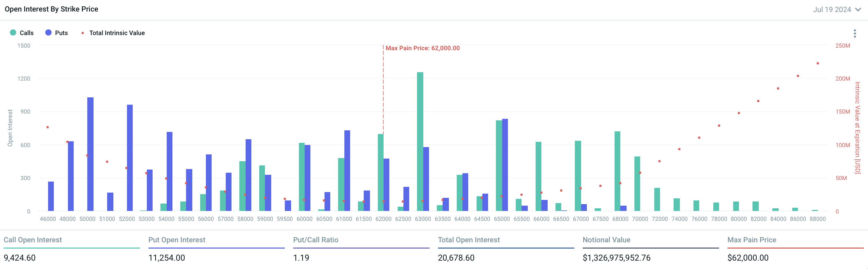868x269 pixels.
Task: Click the tallest call bar at 63000
Action: point(420,142)
